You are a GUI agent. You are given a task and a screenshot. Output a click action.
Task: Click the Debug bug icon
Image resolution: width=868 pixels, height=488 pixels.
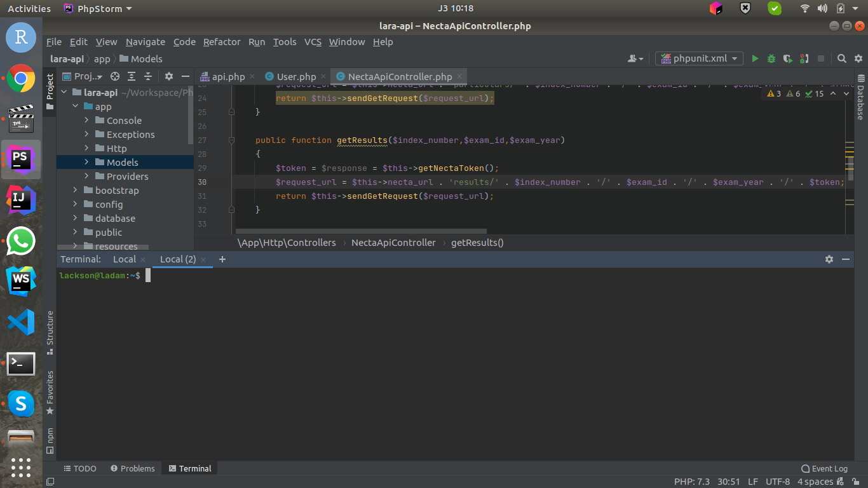pos(771,58)
